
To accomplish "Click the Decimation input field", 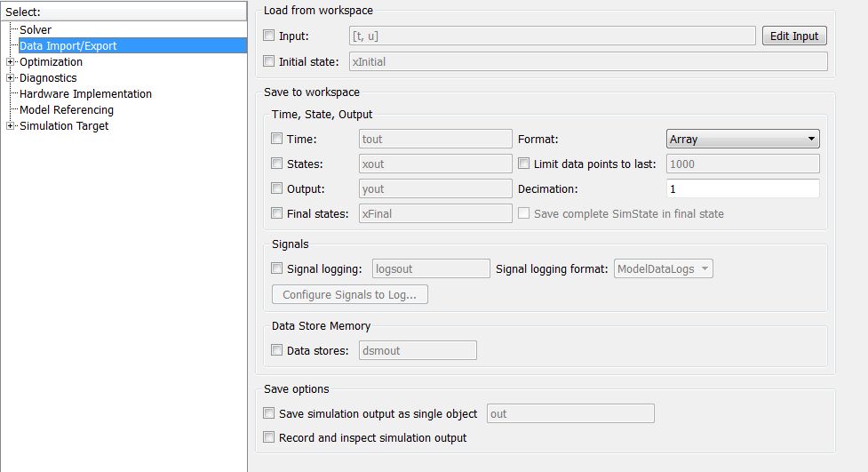I will 742,189.
